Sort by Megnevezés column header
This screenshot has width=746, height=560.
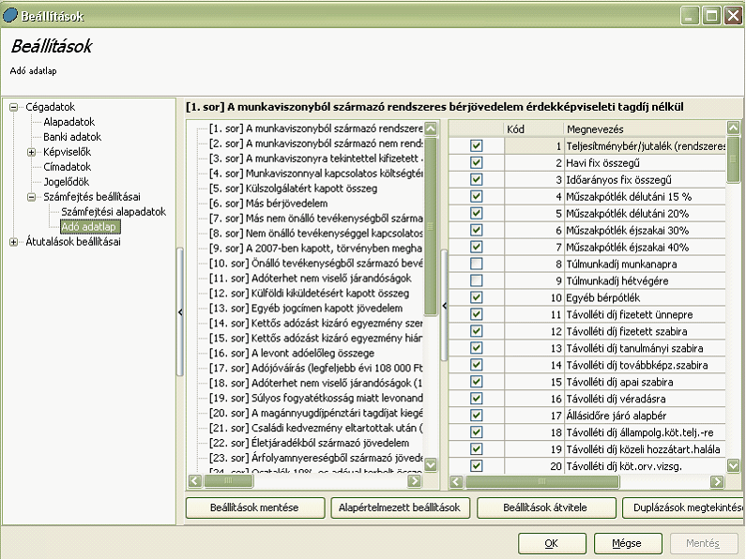pyautogui.click(x=645, y=129)
